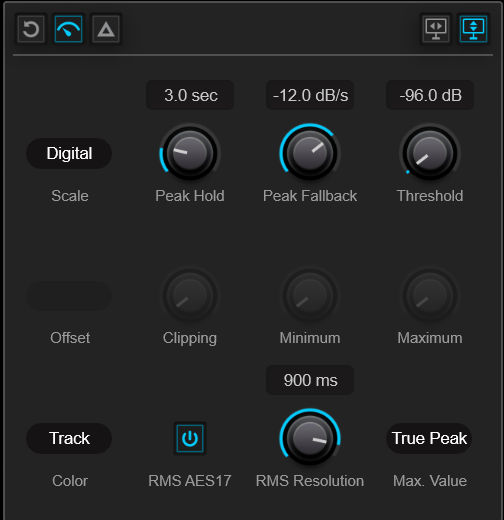Click the Max. Value label

[430, 481]
